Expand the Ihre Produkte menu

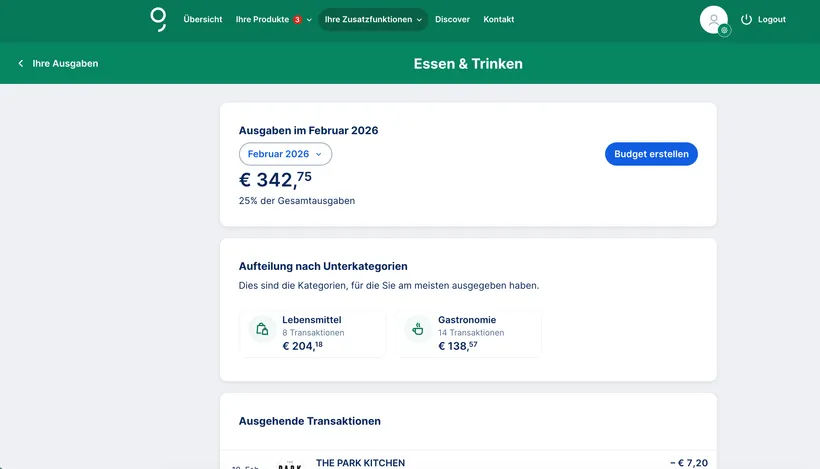[274, 19]
